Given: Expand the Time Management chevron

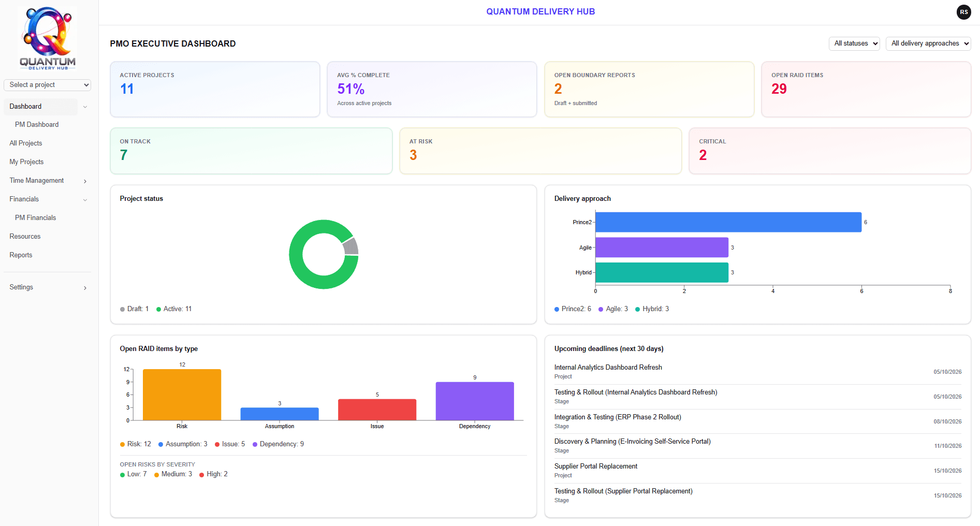Looking at the screenshot, I should (x=85, y=181).
